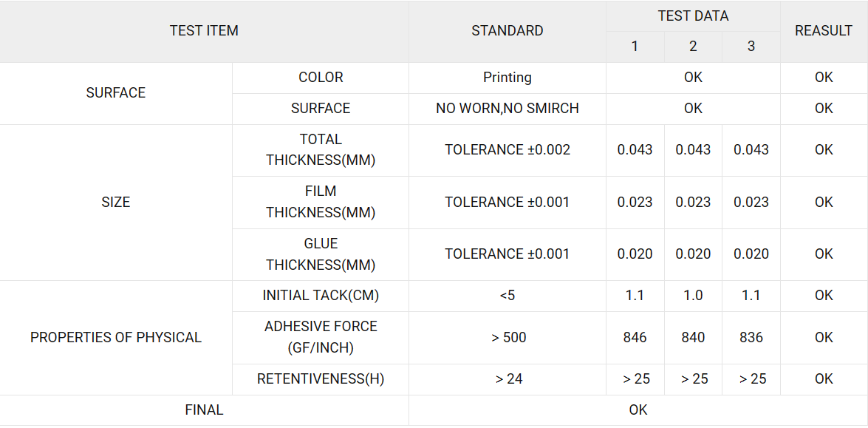Select the initial tack value 1.0
This screenshot has height=428, width=868.
[x=693, y=296]
